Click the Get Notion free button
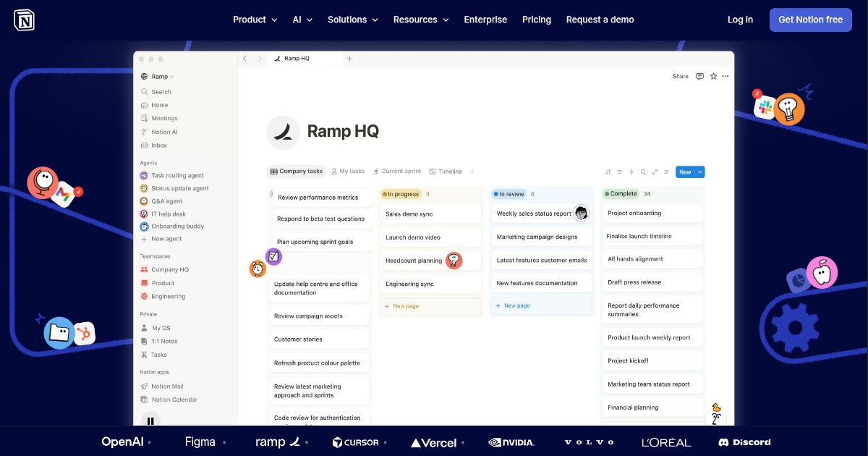Image resolution: width=868 pixels, height=456 pixels. [x=811, y=20]
